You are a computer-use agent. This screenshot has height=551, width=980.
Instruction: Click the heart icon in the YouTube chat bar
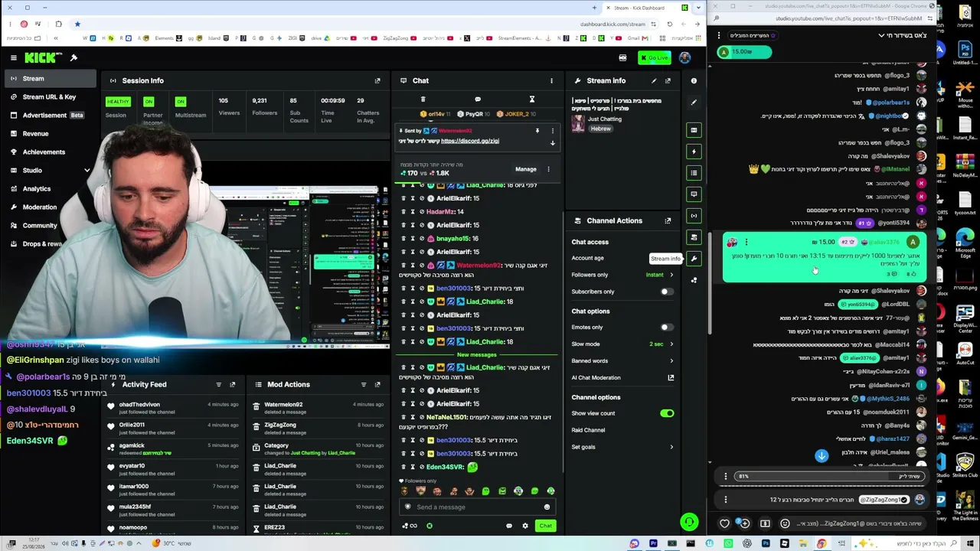724,523
